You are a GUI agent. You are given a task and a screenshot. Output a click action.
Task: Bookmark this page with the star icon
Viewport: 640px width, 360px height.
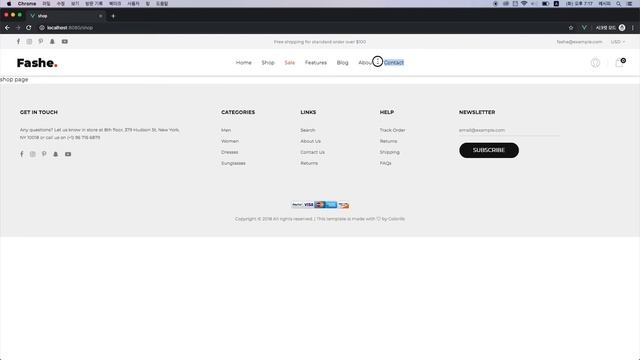pos(571,28)
